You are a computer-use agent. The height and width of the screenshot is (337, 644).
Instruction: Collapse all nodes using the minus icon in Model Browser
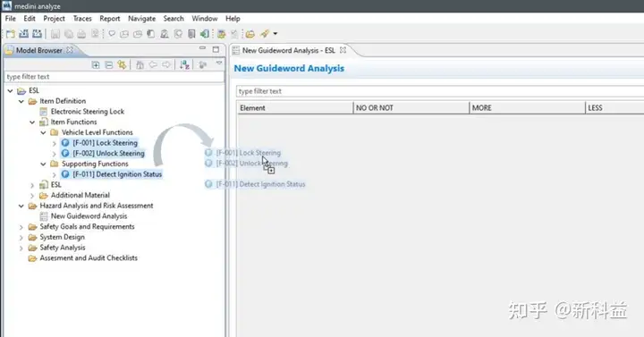pyautogui.click(x=109, y=65)
